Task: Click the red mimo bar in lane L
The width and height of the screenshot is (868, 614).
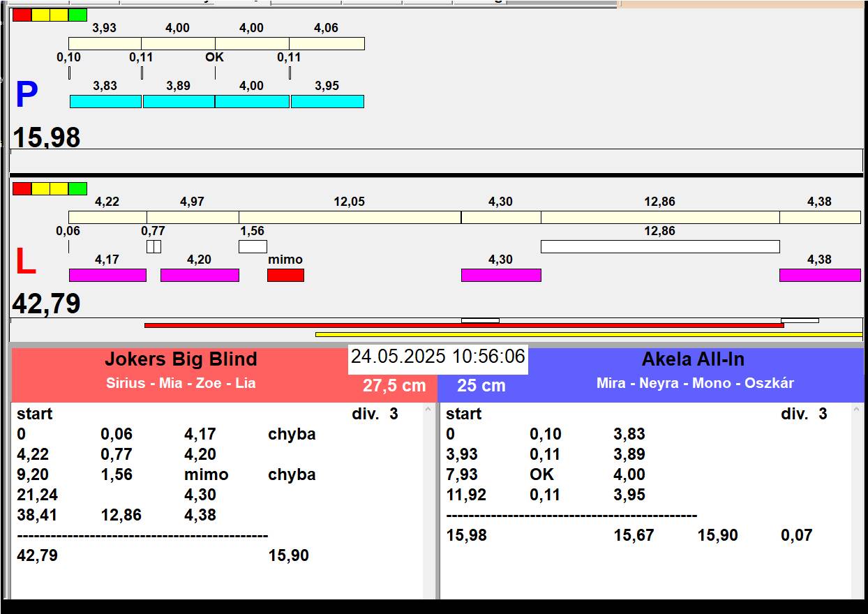Action: point(285,275)
